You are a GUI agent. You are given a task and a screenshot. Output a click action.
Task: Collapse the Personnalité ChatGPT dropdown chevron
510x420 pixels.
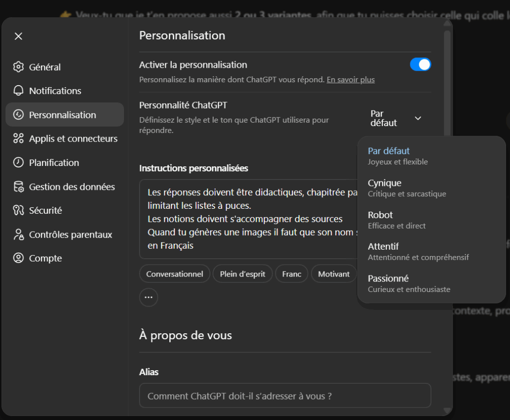(418, 118)
